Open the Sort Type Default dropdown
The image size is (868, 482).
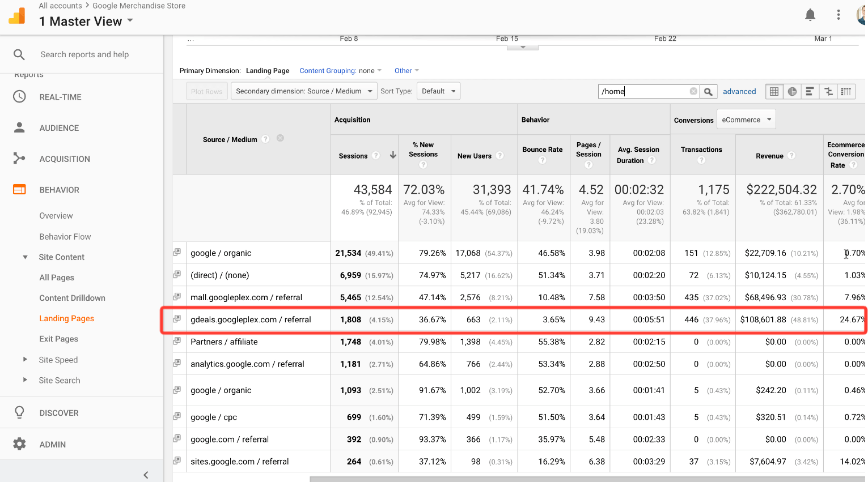438,91
